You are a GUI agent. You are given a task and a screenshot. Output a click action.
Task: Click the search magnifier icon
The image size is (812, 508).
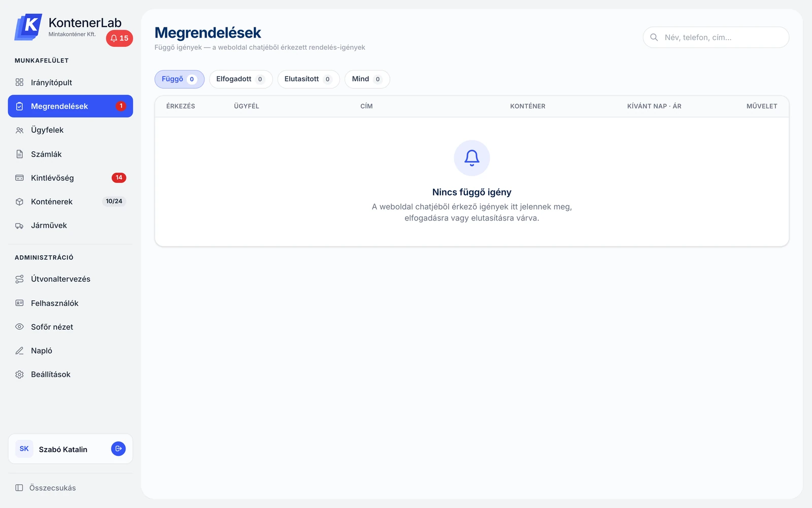pyautogui.click(x=654, y=37)
